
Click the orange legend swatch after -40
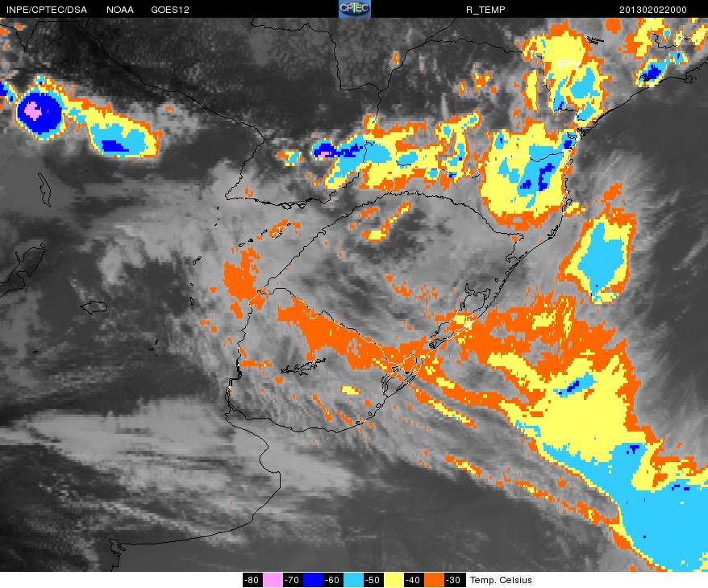pos(434,580)
